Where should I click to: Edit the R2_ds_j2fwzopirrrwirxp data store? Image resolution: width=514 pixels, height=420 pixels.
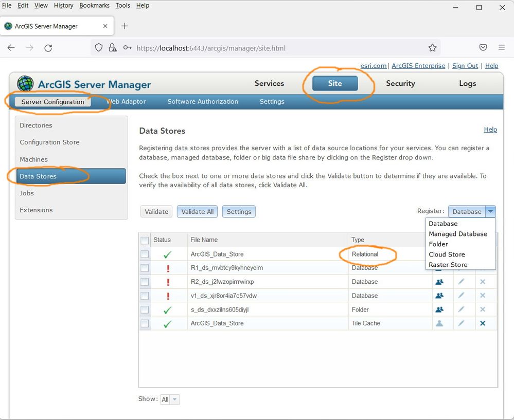[x=461, y=282]
